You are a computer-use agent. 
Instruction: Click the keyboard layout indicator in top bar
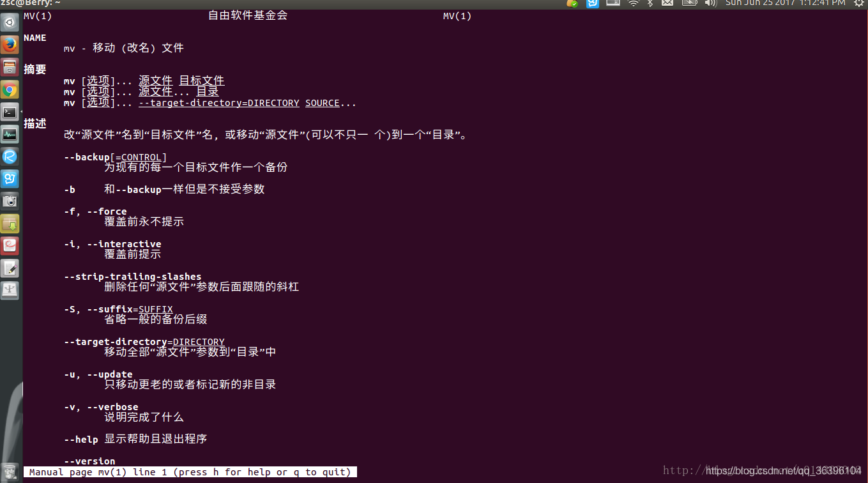[613, 3]
